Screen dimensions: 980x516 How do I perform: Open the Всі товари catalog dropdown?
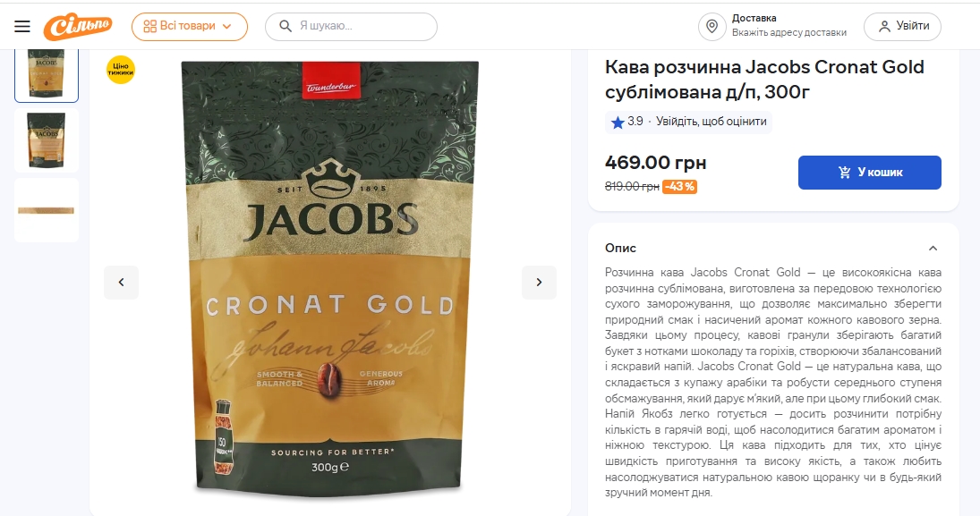190,27
